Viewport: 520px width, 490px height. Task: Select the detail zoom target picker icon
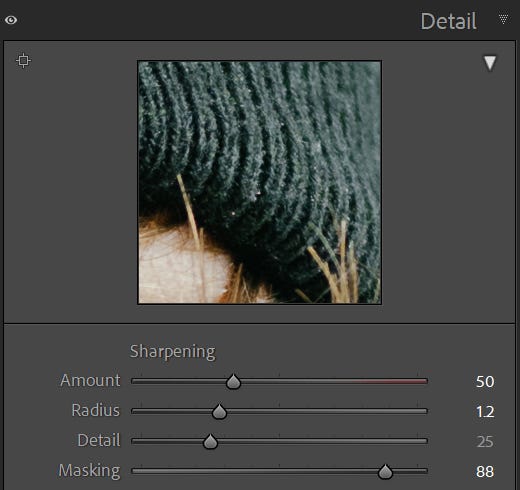23,61
